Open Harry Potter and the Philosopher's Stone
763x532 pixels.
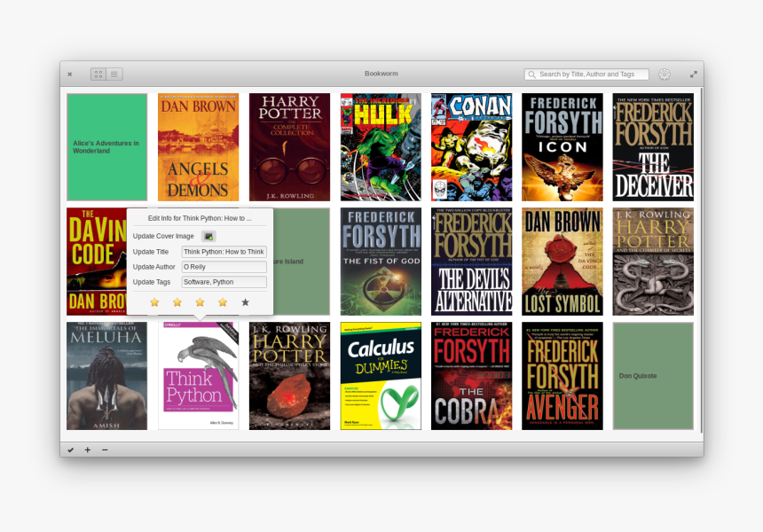[289, 376]
